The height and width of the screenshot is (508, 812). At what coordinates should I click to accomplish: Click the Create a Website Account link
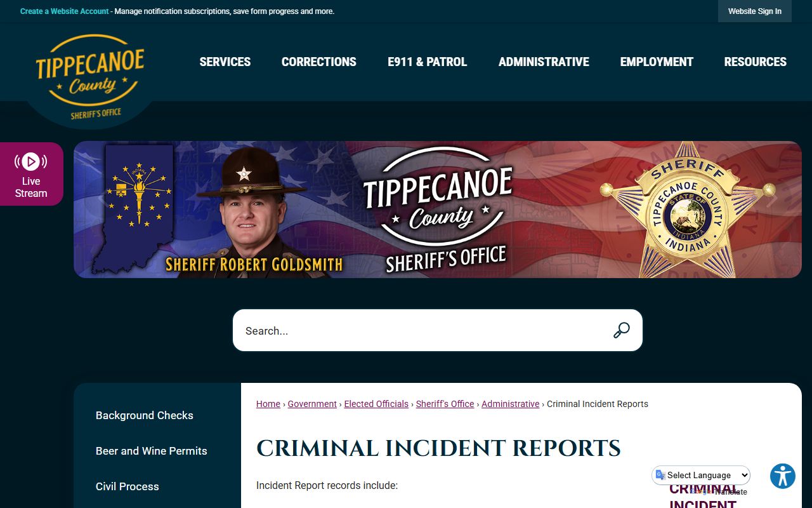65,11
